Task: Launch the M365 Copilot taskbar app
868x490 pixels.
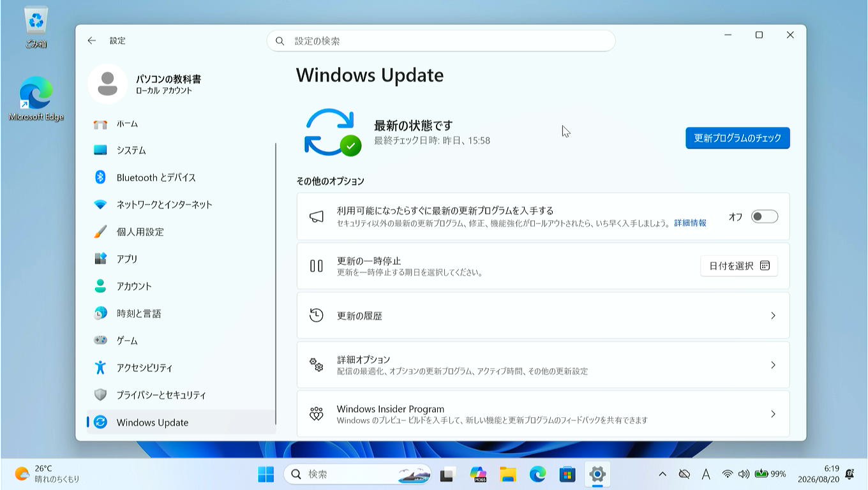Action: pyautogui.click(x=478, y=474)
